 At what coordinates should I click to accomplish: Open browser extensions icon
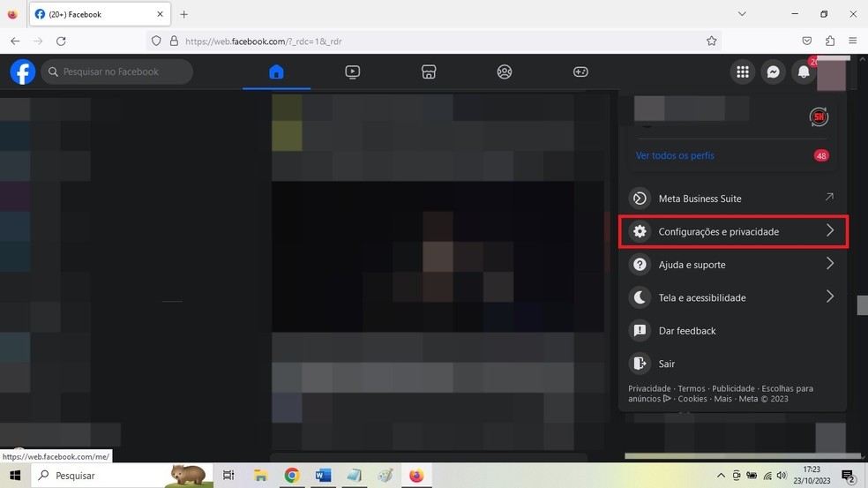pyautogui.click(x=830, y=41)
